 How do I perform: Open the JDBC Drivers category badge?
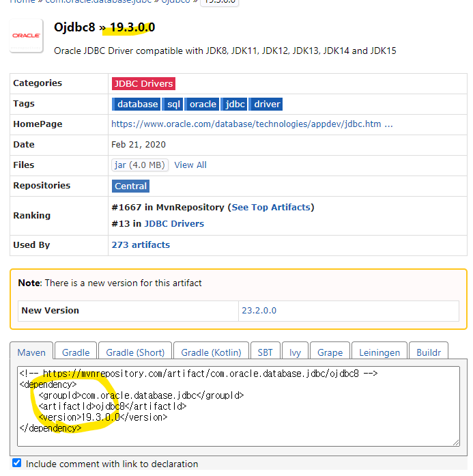tap(143, 84)
